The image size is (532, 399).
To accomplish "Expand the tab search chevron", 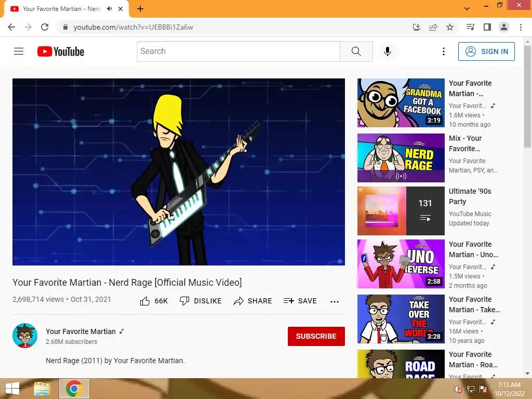I will coord(467,8).
